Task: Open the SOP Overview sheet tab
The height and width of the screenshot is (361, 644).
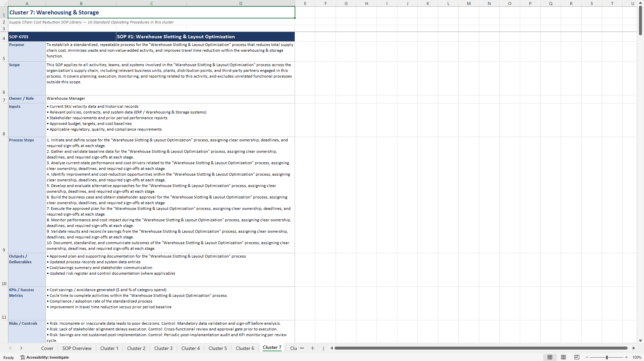Action: pos(77,348)
